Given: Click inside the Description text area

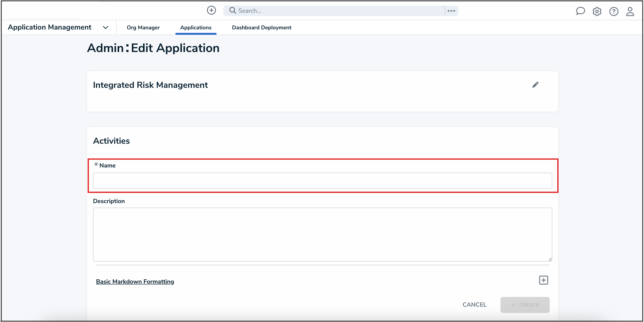Looking at the screenshot, I should click(322, 234).
